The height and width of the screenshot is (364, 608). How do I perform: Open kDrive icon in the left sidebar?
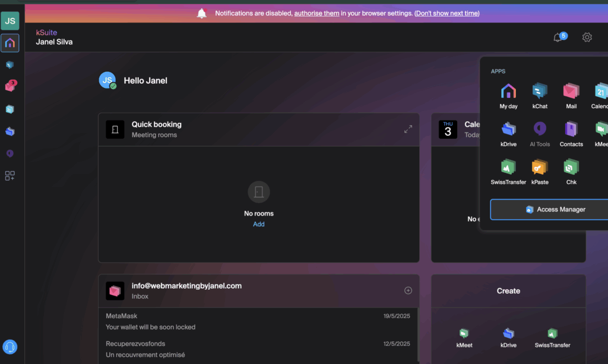click(x=10, y=131)
